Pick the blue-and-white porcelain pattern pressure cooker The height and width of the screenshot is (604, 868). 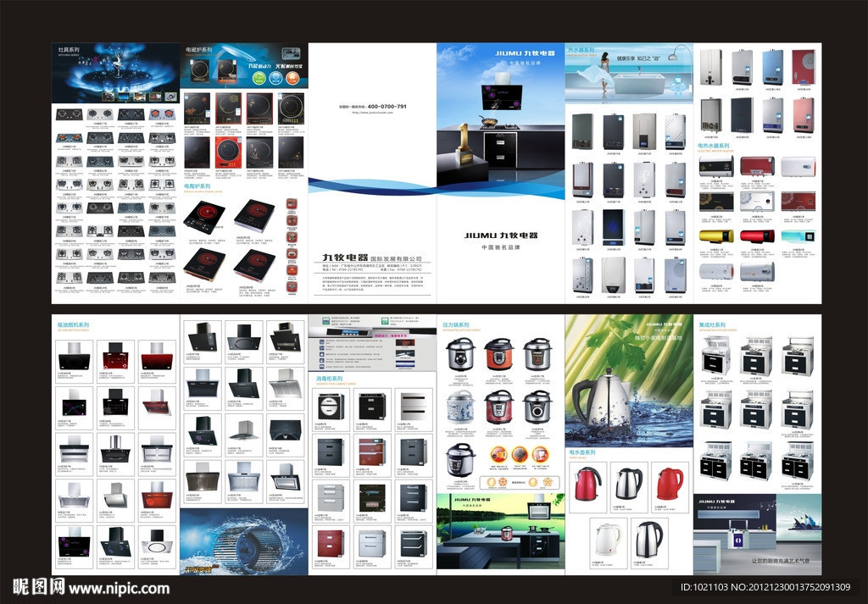(460, 407)
